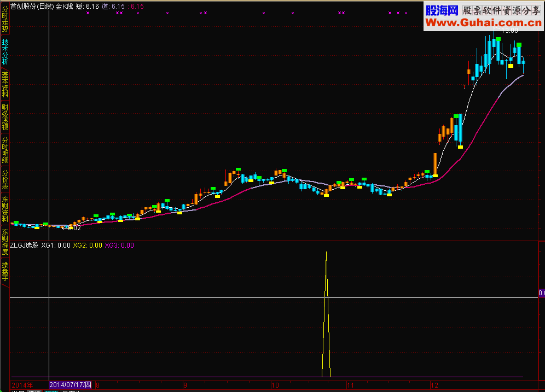This screenshot has height=392, width=545.
Task: Show the 分价表 sidebar tab
Action: pyautogui.click(x=5, y=179)
